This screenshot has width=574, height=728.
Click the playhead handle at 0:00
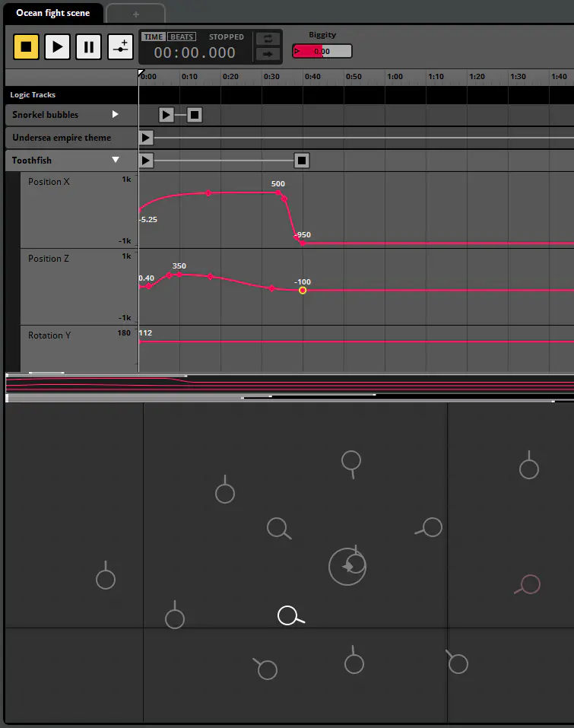pyautogui.click(x=141, y=72)
